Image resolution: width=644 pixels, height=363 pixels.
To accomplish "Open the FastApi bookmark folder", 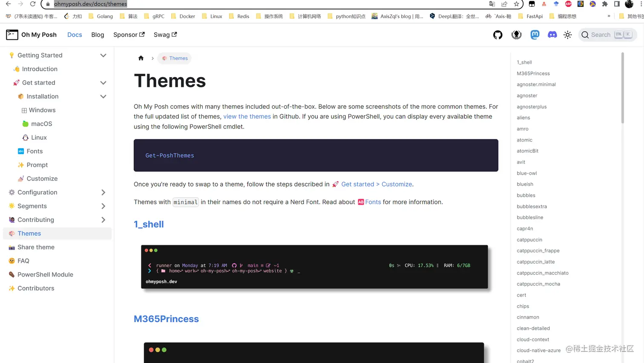I will [x=530, y=16].
